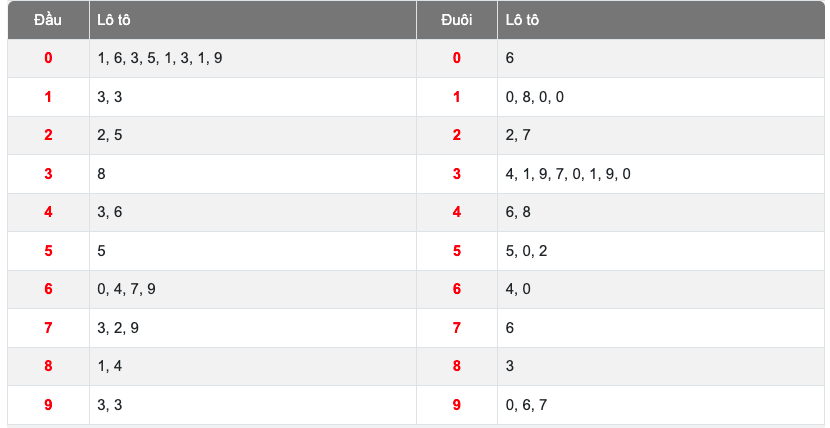This screenshot has width=830, height=428.
Task: Select the cell reading 1, 6, 3, 5, 1, 3, 1, 9
Action: tap(160, 58)
